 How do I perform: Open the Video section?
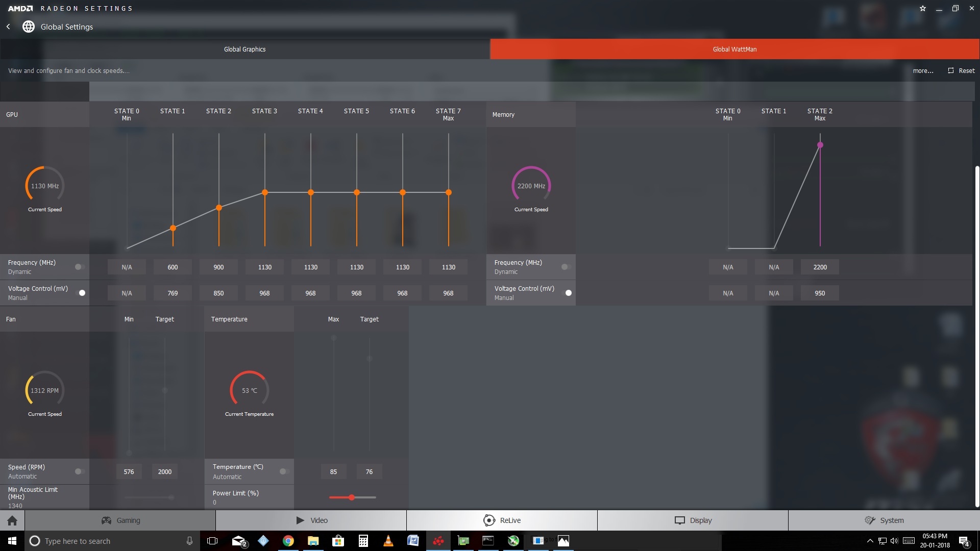pos(311,520)
